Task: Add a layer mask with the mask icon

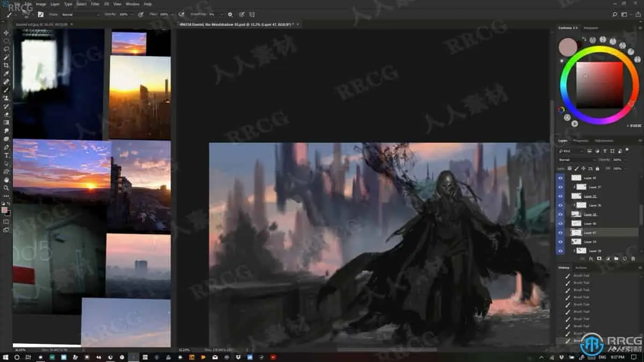Action: pyautogui.click(x=599, y=258)
